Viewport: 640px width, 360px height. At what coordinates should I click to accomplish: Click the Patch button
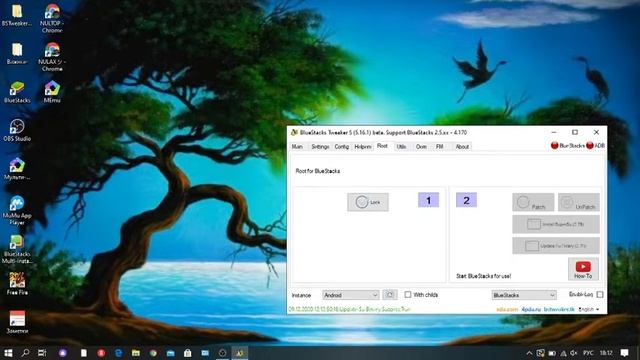click(533, 202)
